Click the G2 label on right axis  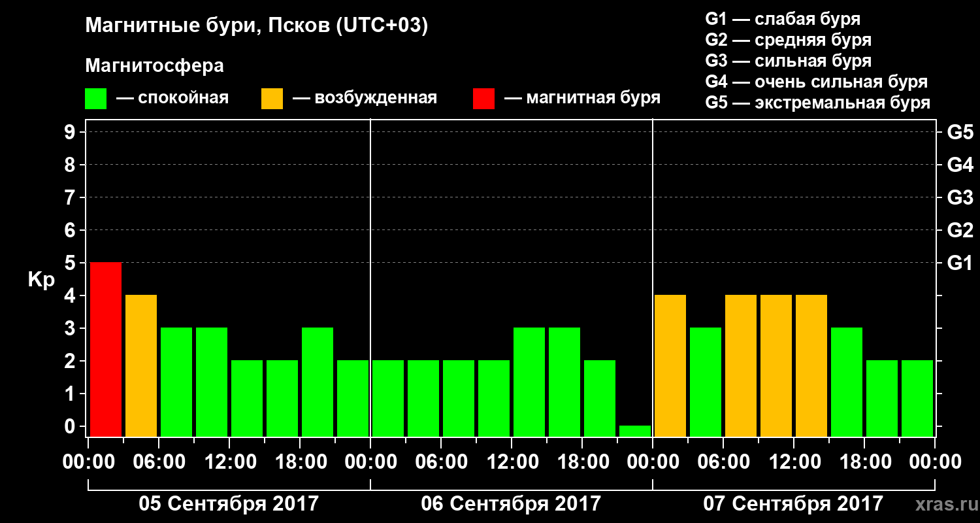tap(960, 230)
